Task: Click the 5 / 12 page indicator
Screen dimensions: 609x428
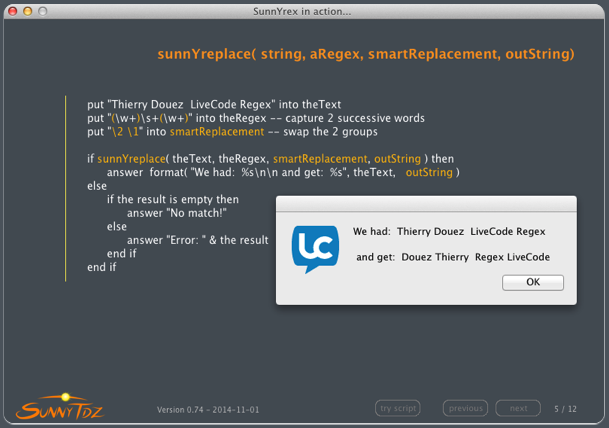Action: [566, 408]
